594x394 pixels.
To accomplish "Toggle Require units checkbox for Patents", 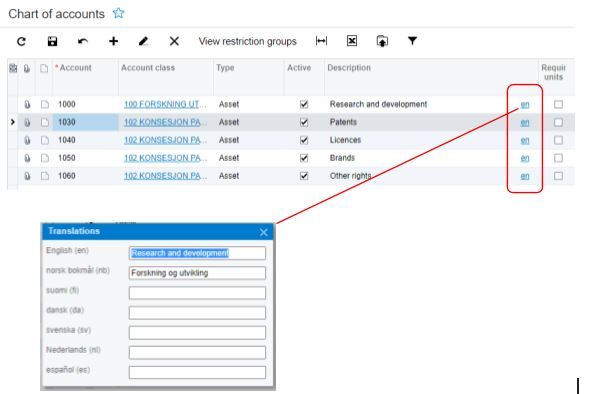I will (558, 122).
